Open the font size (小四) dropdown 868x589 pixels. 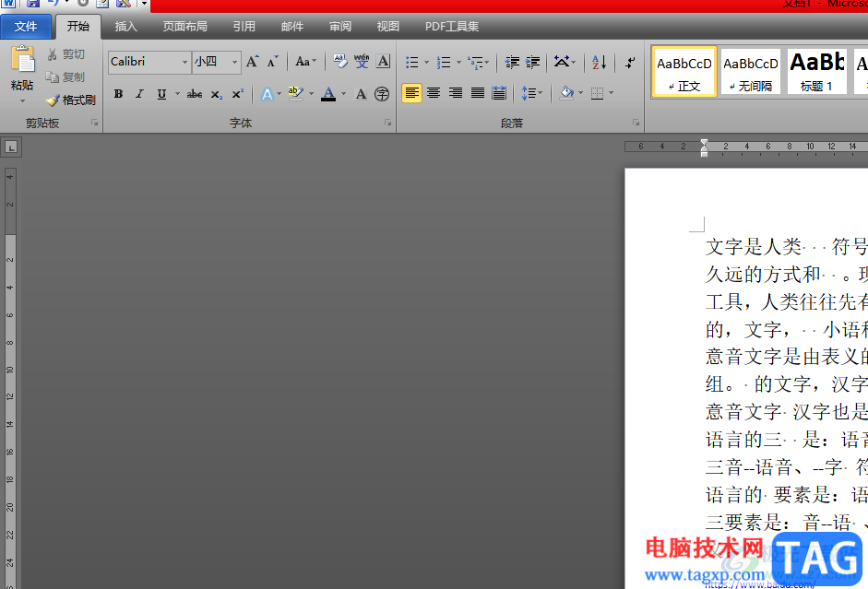[234, 62]
